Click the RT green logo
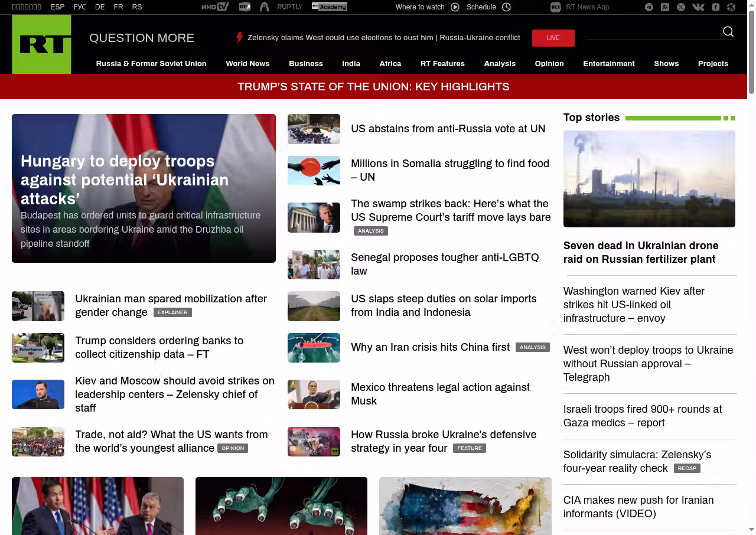This screenshot has height=535, width=756. [41, 44]
